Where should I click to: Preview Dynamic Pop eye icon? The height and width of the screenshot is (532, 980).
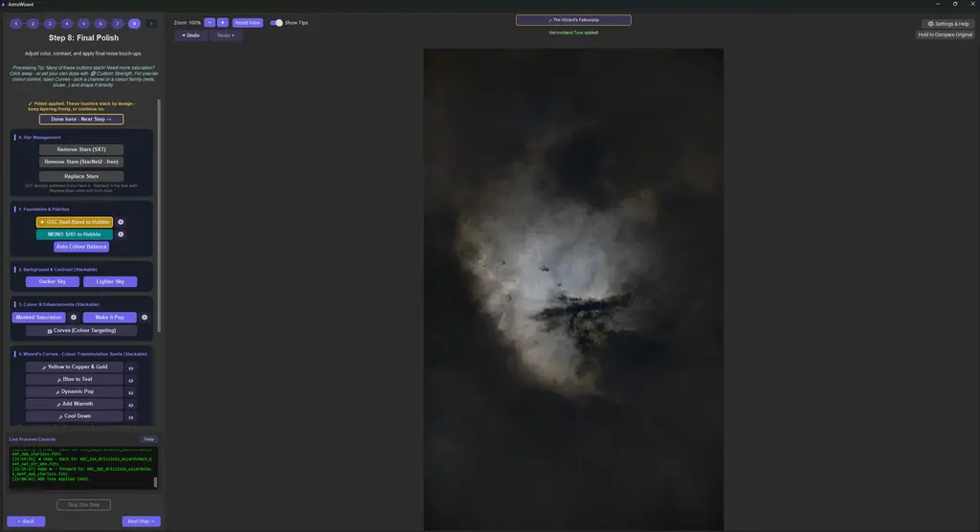(x=130, y=392)
